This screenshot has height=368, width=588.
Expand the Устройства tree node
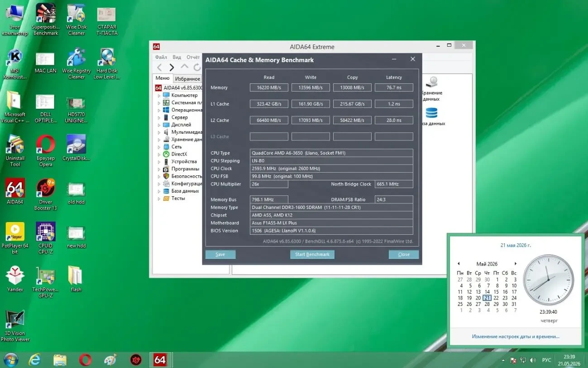[x=159, y=161]
